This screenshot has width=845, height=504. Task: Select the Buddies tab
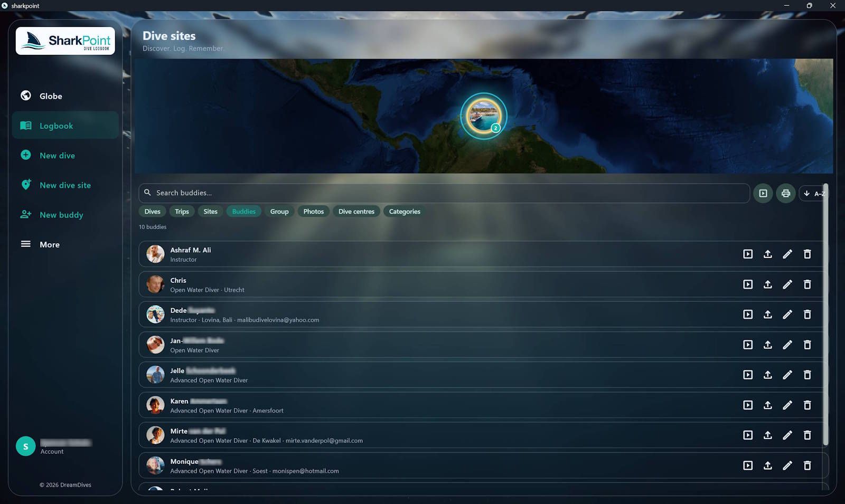coord(243,212)
